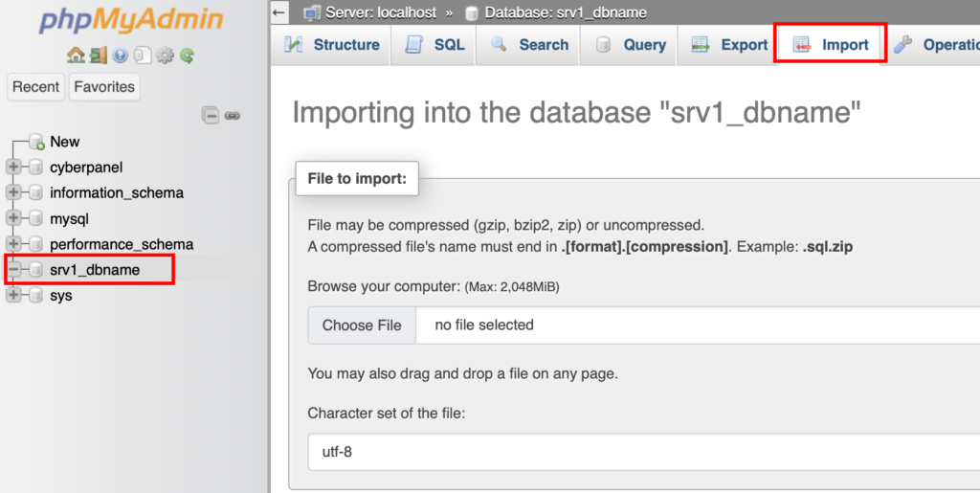The image size is (980, 493).
Task: Reload navigation panel with green arrow icon
Action: (187, 56)
